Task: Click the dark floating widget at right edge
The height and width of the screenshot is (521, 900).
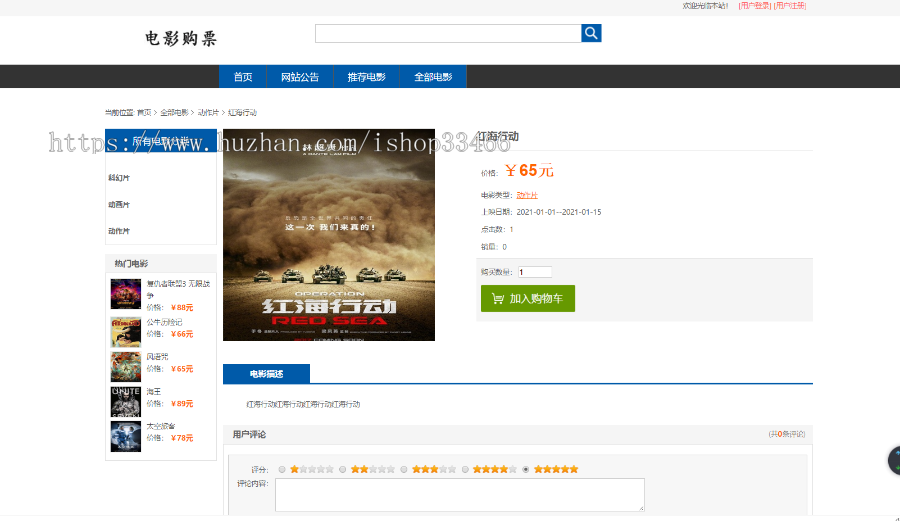Action: [x=894, y=460]
